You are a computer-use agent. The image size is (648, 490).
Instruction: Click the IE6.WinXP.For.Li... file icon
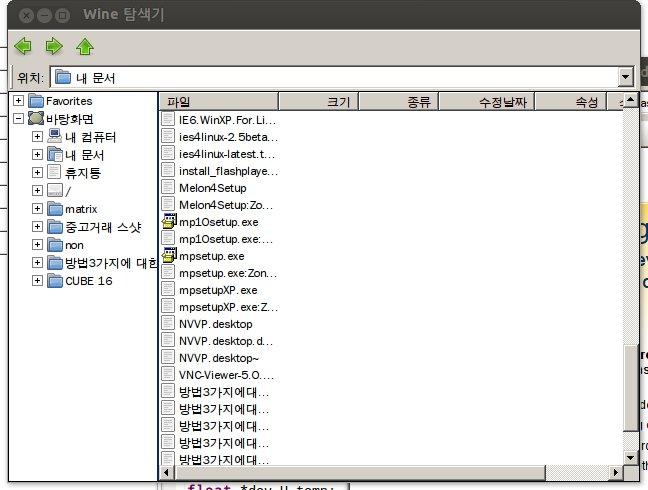pos(168,119)
